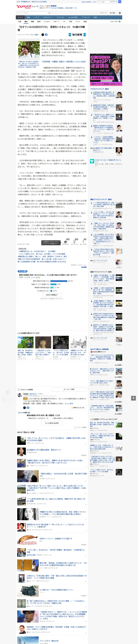The image size is (138, 644).
Task: Click the ChatGPT速習講座 advertisement banner
Action: 106,70
